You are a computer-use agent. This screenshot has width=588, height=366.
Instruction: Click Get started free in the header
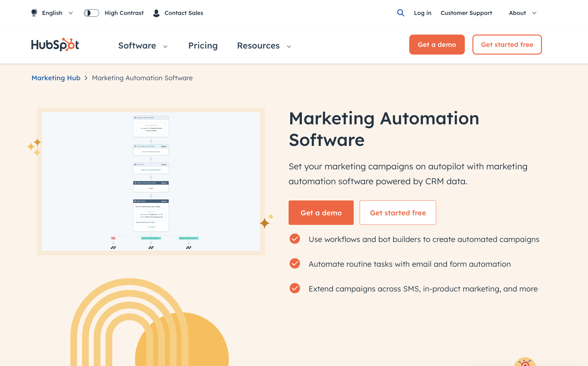tap(507, 45)
